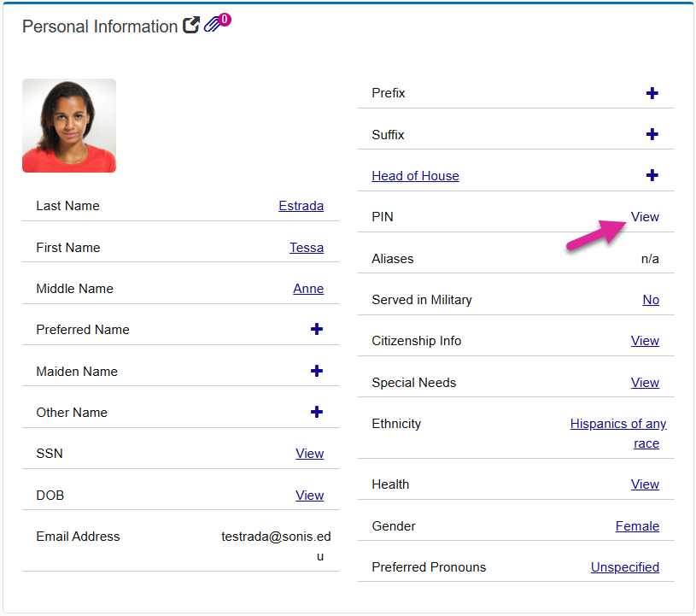Reveal the PIN via View
The image size is (696, 616).
point(645,217)
